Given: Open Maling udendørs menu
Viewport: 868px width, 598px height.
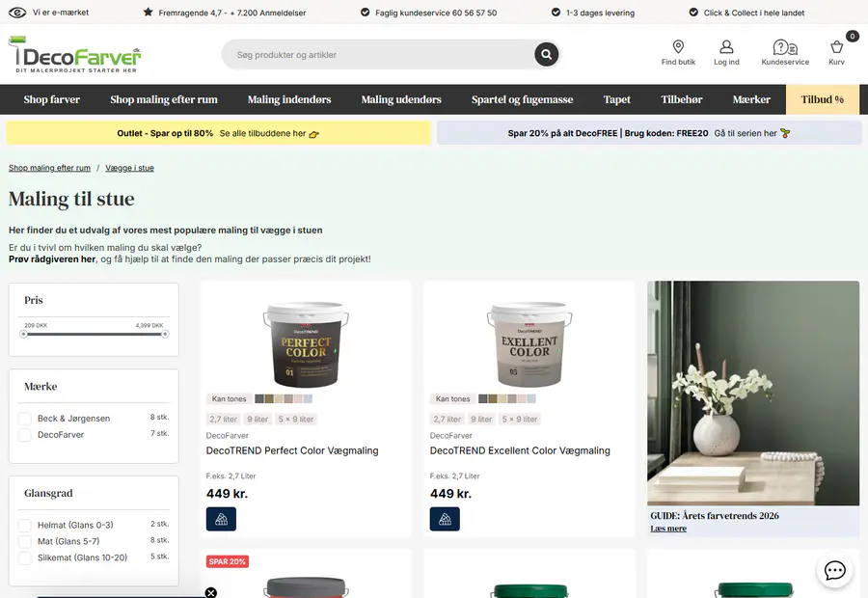Looking at the screenshot, I should pos(401,99).
